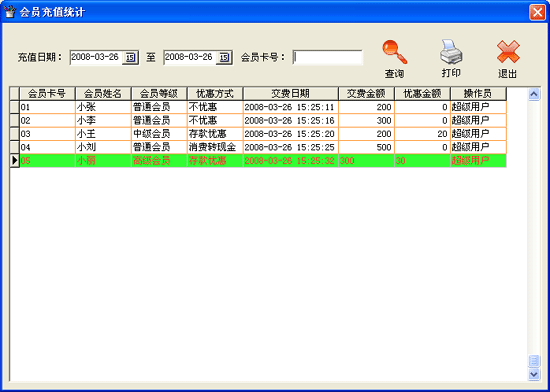Click discount amount 20
The height and width of the screenshot is (392, 550).
point(422,134)
